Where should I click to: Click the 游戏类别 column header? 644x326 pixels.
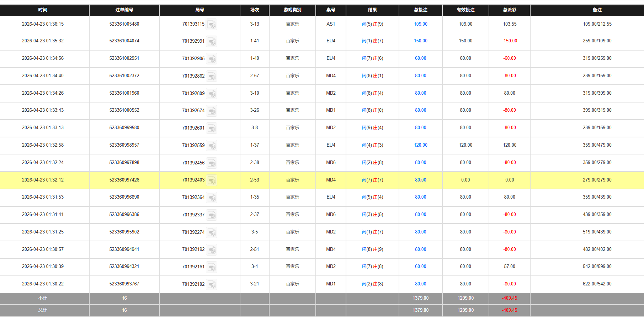pyautogui.click(x=292, y=10)
